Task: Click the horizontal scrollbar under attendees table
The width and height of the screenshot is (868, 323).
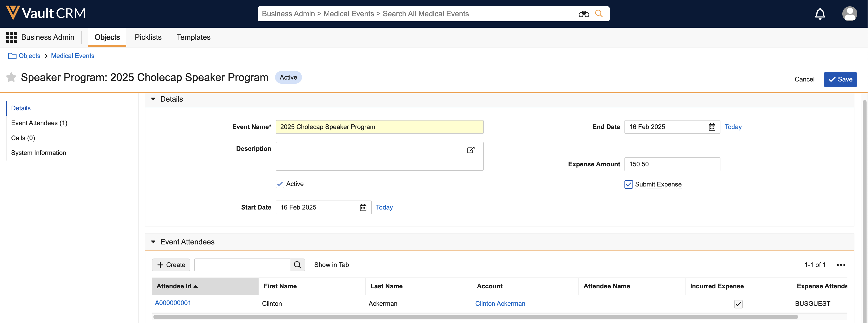Action: click(475, 317)
